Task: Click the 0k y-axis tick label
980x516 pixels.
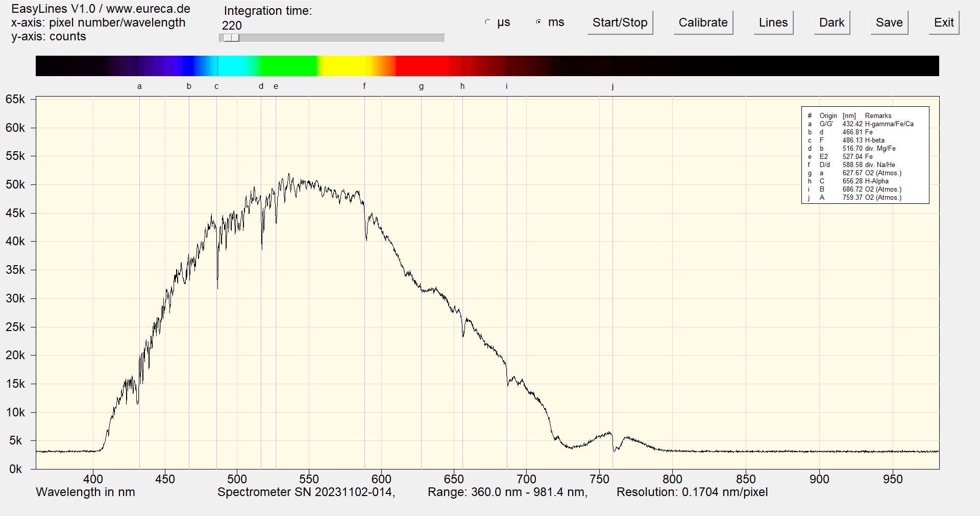Action: click(16, 469)
